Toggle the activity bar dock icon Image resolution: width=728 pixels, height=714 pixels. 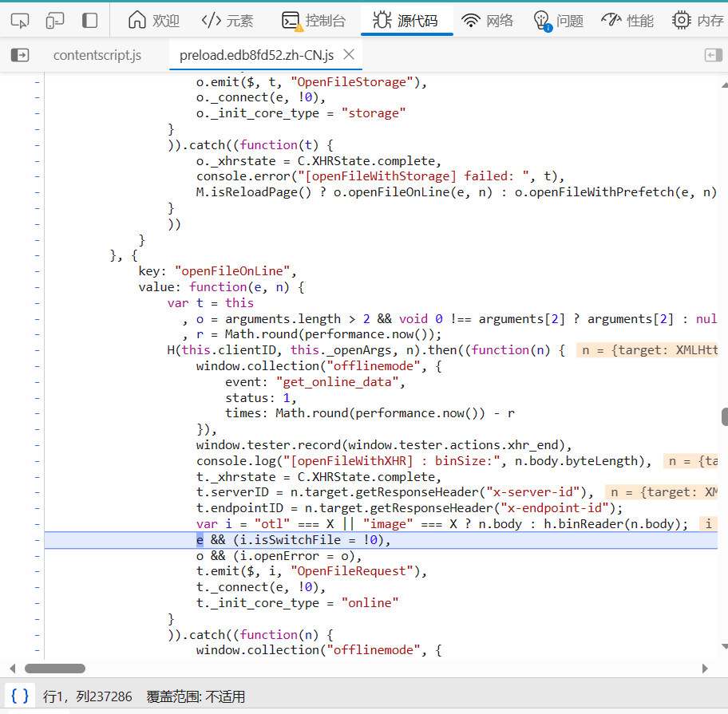(90, 20)
